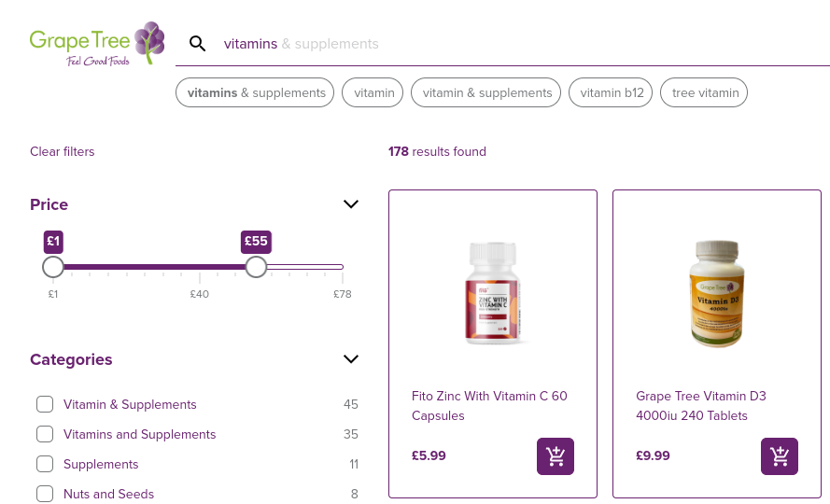830x504 pixels.
Task: Enable the Supplements category checkbox
Action: pyautogui.click(x=45, y=464)
